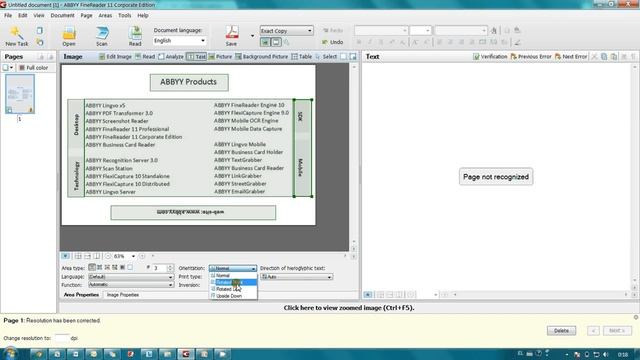640x360 pixels.
Task: Open the Edit menu
Action: click(22, 16)
